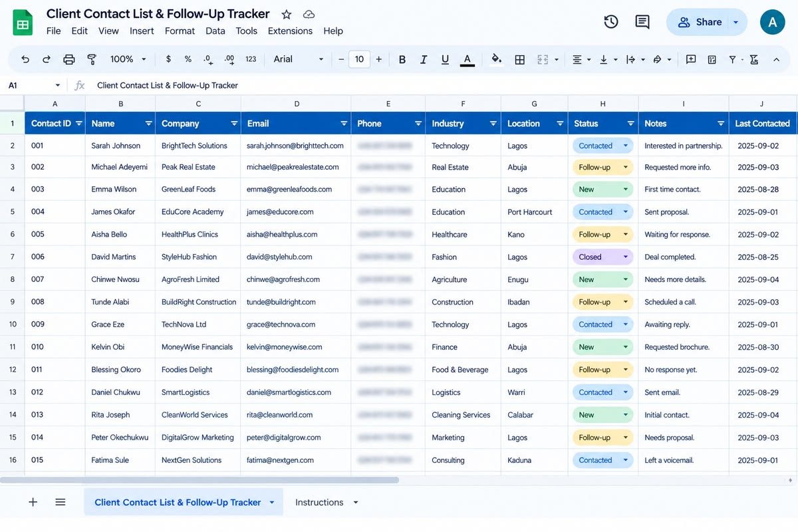Open the all sheets list icon
The image size is (798, 532).
coord(61,502)
